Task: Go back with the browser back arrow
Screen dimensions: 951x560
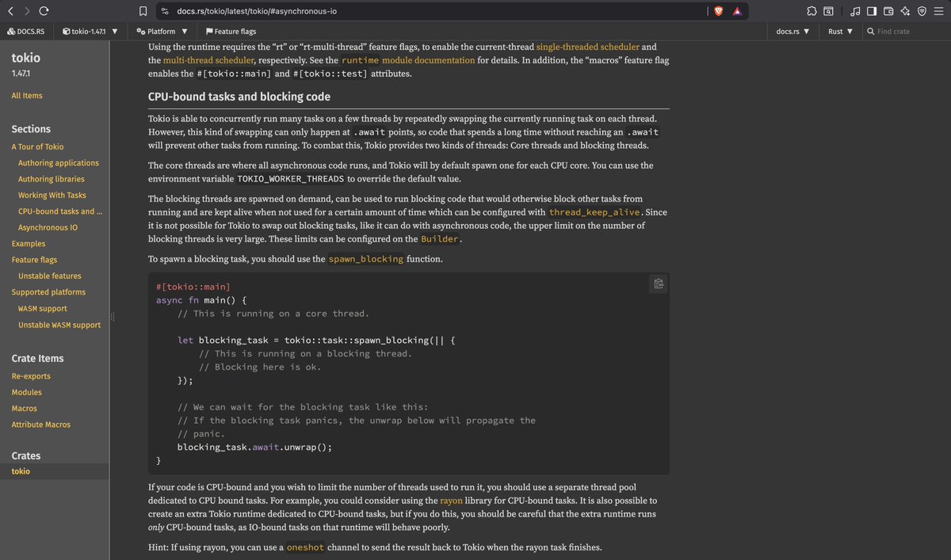Action: tap(11, 11)
